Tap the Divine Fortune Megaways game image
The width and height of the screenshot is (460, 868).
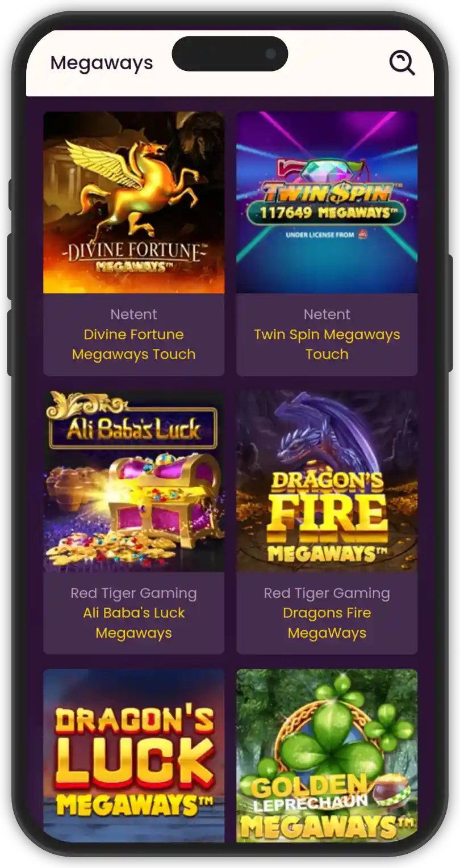coord(134,203)
